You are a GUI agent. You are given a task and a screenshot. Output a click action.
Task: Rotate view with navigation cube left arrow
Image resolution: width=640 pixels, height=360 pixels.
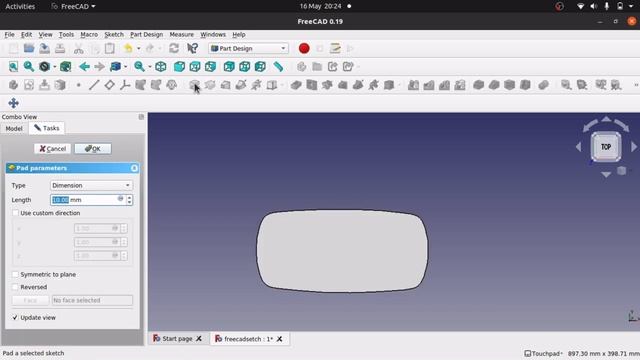point(578,147)
